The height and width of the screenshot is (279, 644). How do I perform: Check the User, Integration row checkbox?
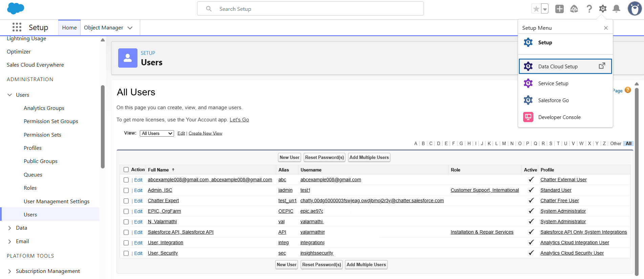point(126,243)
